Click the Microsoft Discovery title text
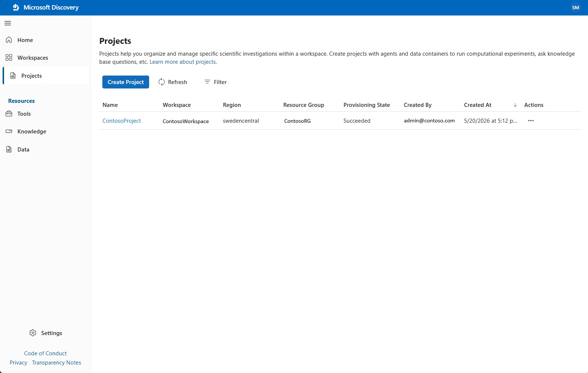588x373 pixels. click(51, 7)
